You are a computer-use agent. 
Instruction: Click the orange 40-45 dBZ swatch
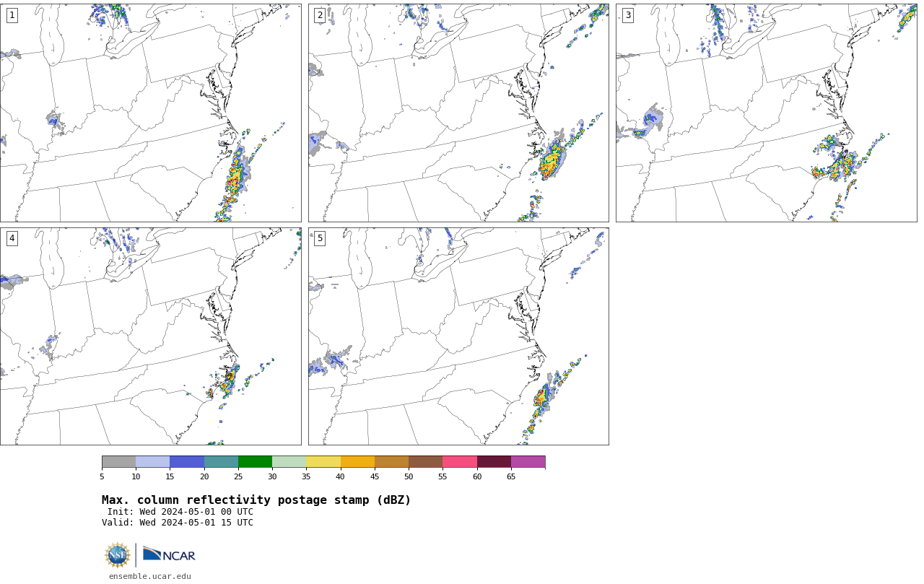tap(357, 462)
